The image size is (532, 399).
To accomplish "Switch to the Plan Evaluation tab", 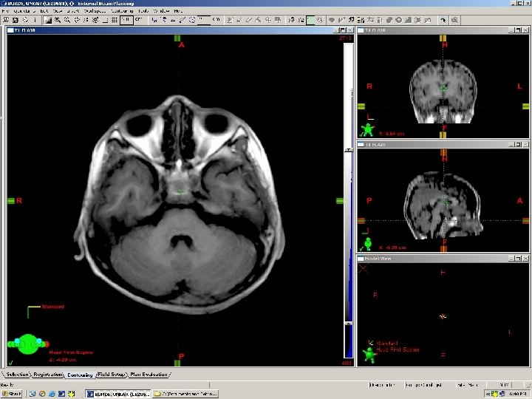I will pyautogui.click(x=149, y=374).
